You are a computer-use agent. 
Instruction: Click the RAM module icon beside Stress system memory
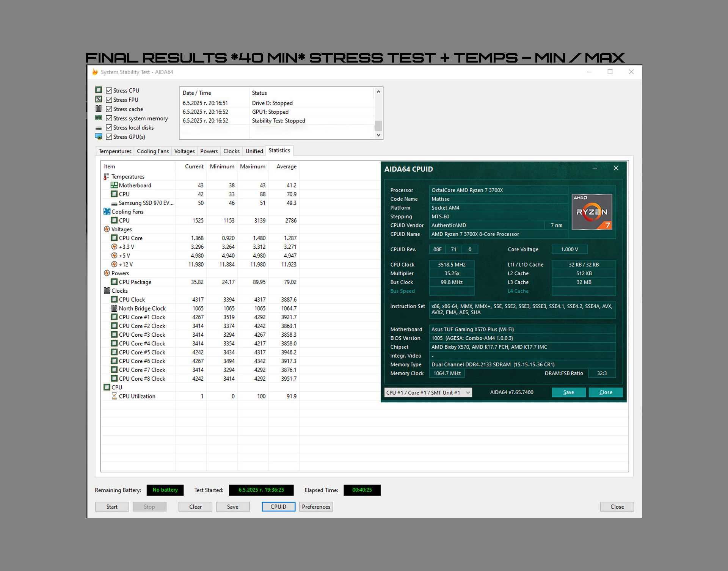click(x=99, y=118)
